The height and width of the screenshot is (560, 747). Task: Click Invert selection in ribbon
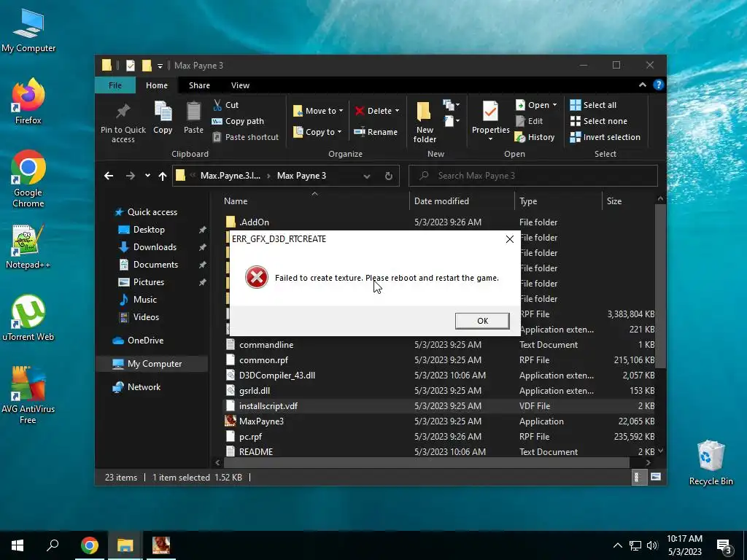pos(605,137)
